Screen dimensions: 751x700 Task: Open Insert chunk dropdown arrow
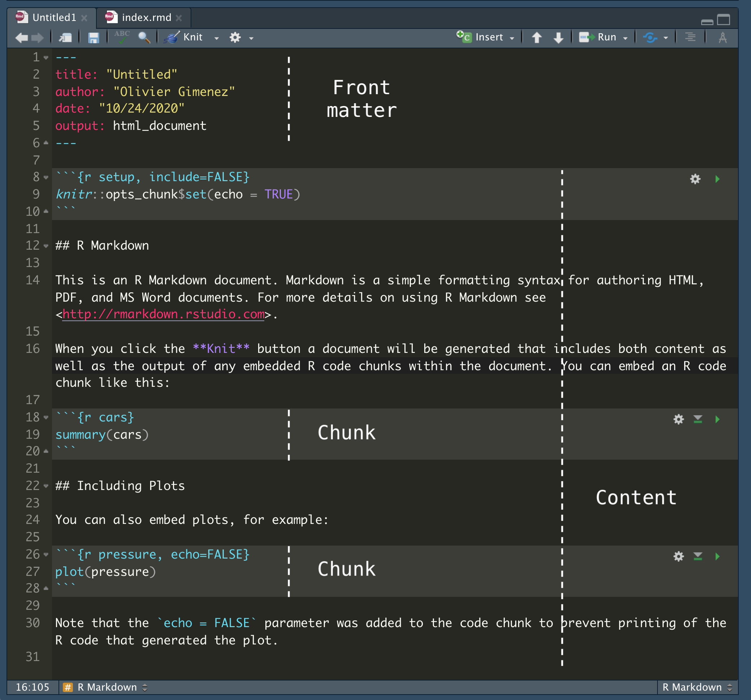[x=512, y=38]
